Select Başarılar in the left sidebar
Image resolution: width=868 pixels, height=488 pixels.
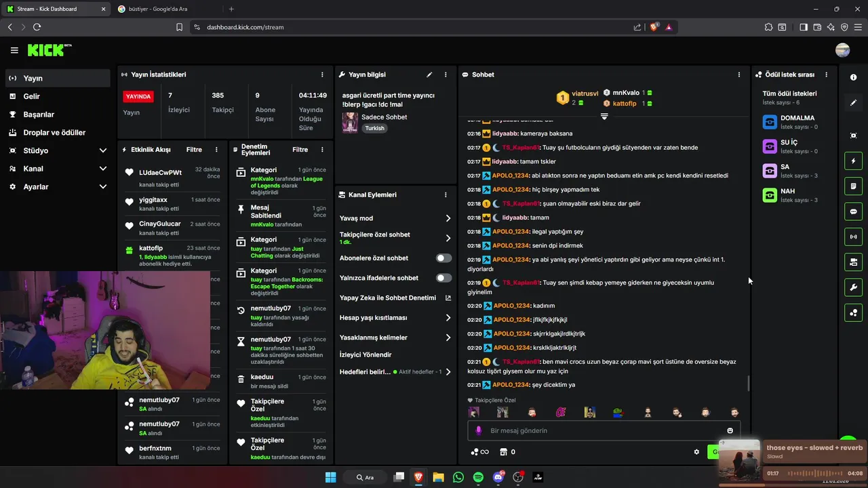[58, 115]
